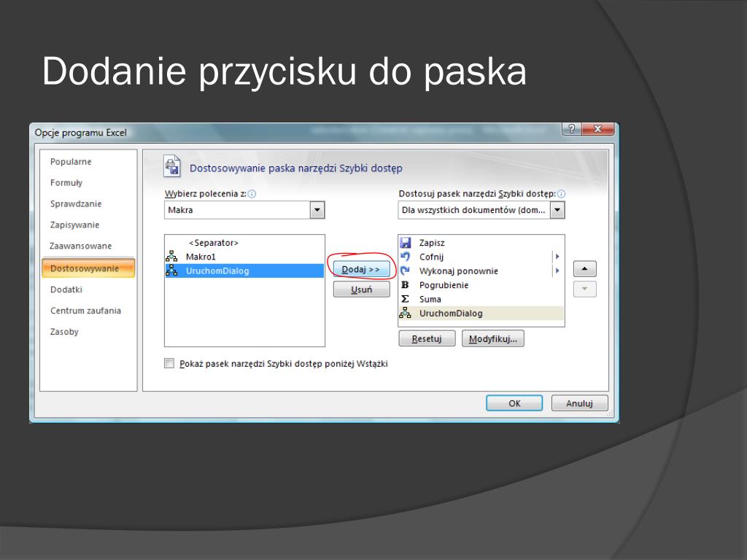
Task: Open the Formuły options category
Action: (66, 182)
